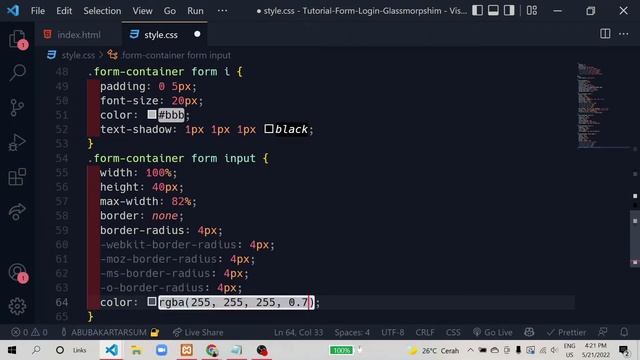Click '.form-container form i' selector line 48

point(158,71)
